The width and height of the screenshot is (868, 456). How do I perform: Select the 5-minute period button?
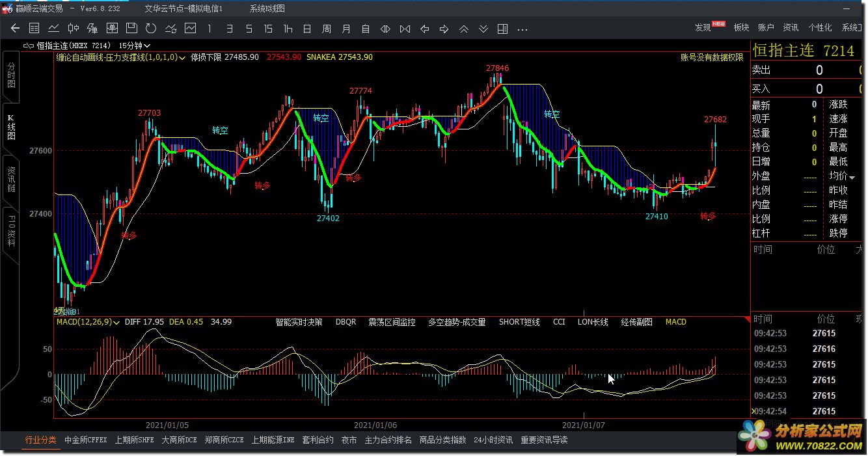pyautogui.click(x=249, y=29)
